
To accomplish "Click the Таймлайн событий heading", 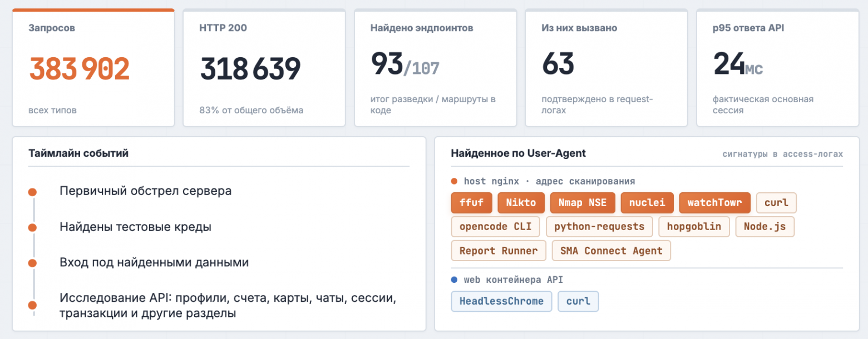I will coord(78,153).
